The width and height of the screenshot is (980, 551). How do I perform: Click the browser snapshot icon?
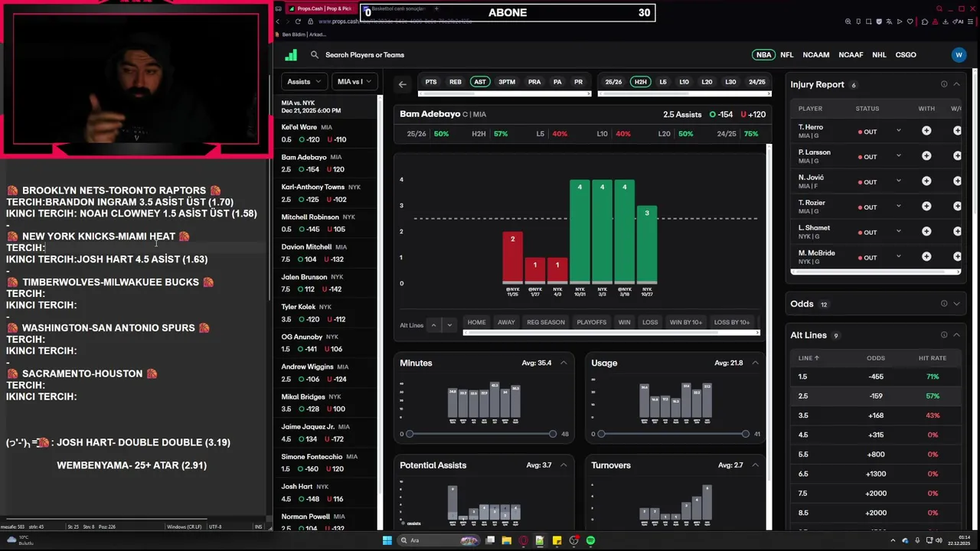click(869, 21)
